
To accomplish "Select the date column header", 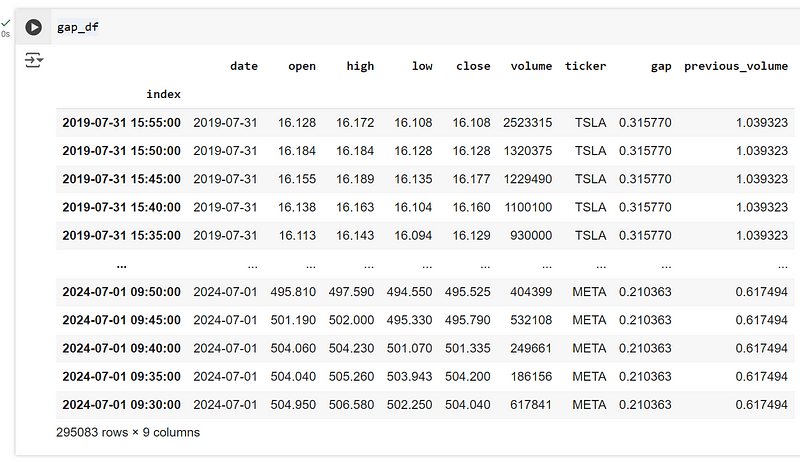I will 244,66.
